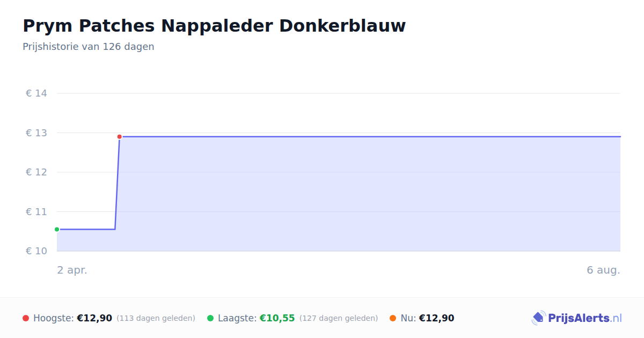Click the € 11 axis label

(36, 212)
